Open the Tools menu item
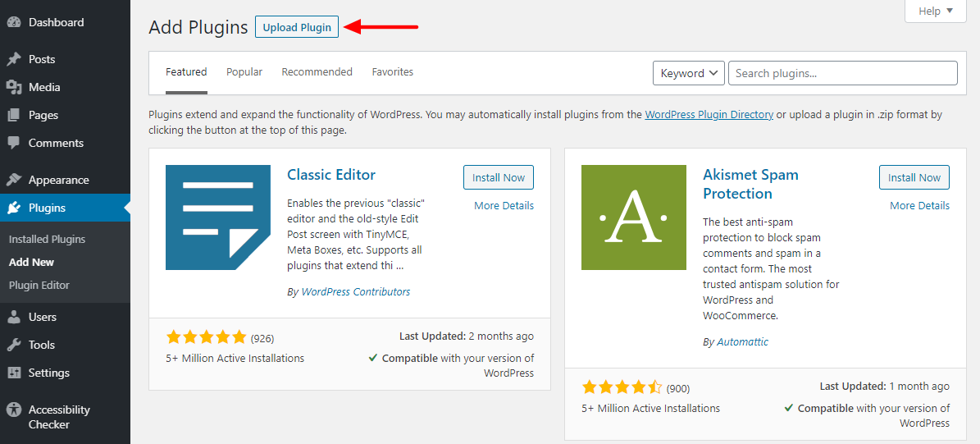980x444 pixels. pyautogui.click(x=42, y=346)
